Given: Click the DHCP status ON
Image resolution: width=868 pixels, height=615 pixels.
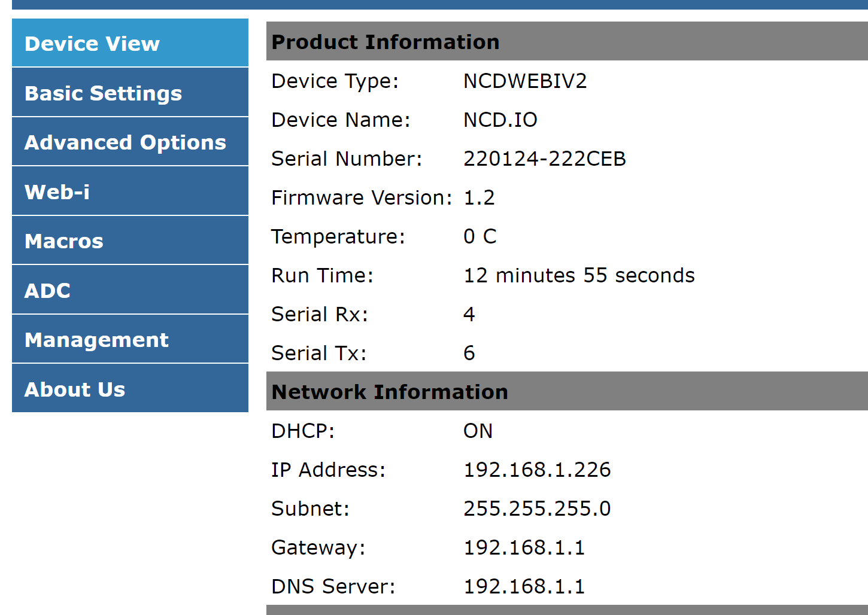Looking at the screenshot, I should point(478,431).
